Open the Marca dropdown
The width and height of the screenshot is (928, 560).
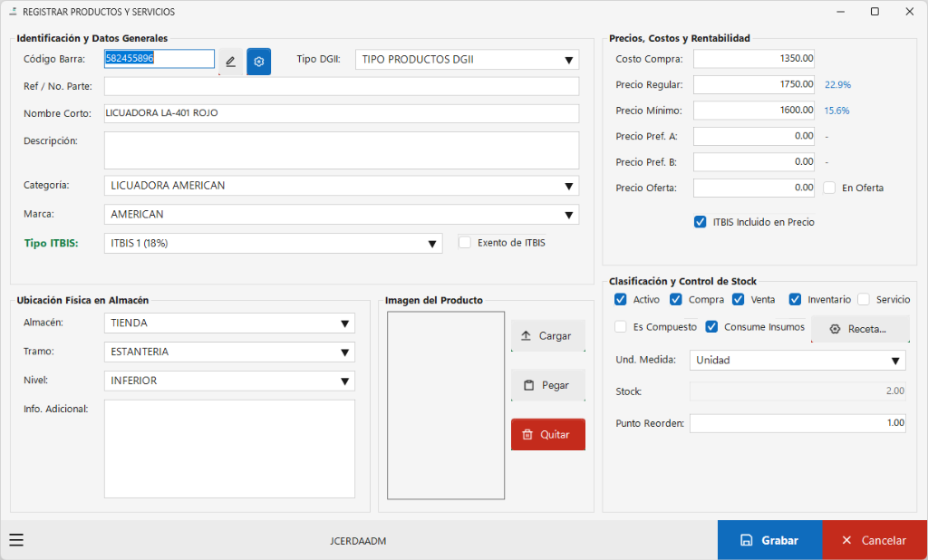coord(342,214)
